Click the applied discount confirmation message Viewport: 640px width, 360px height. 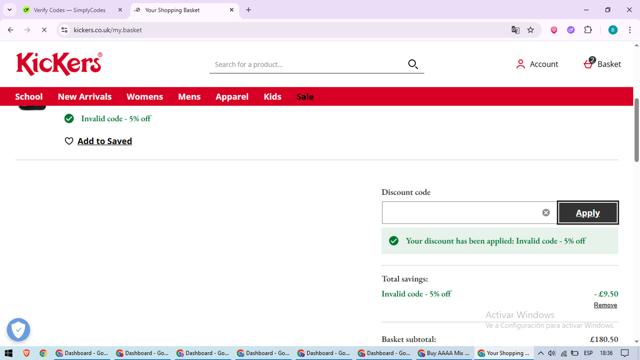[x=500, y=241]
